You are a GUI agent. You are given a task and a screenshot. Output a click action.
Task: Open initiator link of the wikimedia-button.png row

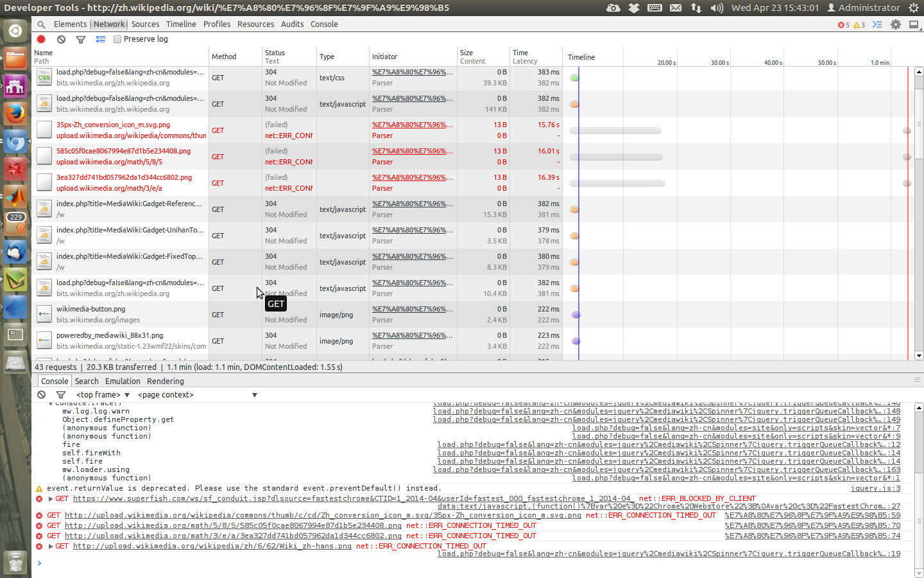tap(412, 309)
